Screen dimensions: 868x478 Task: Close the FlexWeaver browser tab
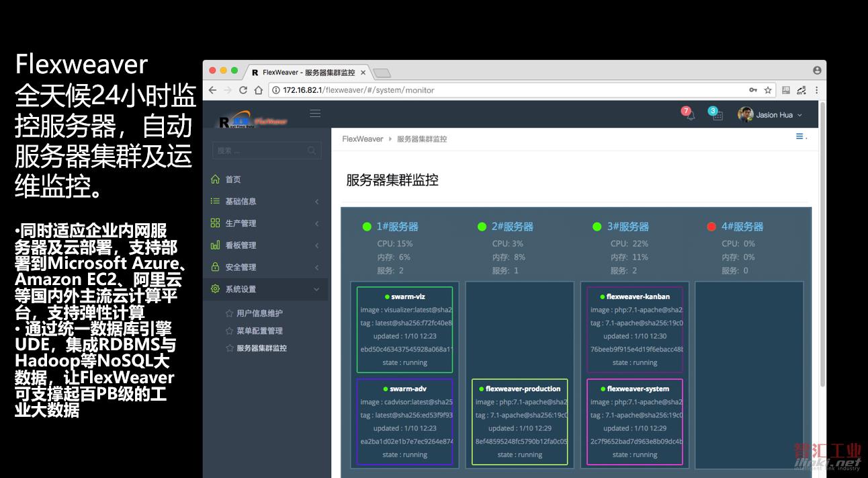(363, 73)
